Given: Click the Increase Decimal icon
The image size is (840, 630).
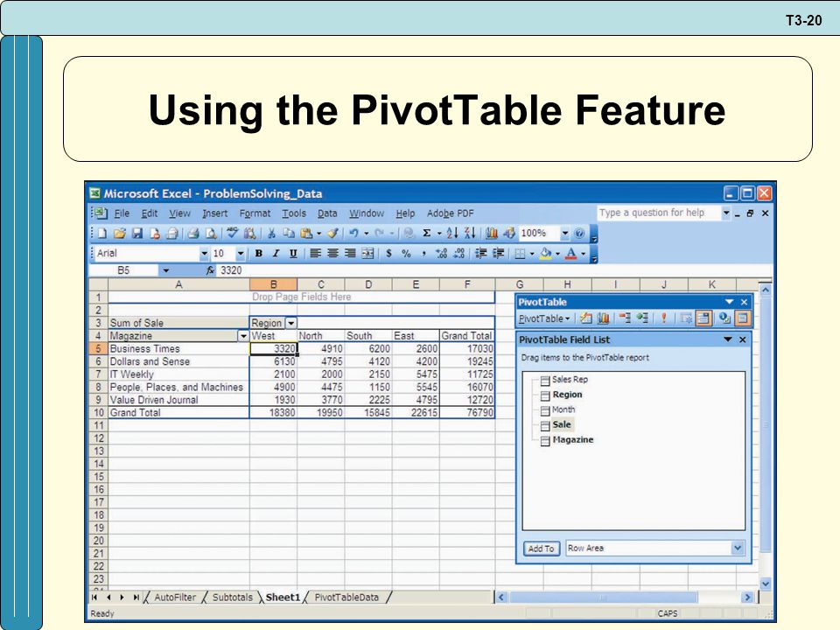Looking at the screenshot, I should coord(441,254).
